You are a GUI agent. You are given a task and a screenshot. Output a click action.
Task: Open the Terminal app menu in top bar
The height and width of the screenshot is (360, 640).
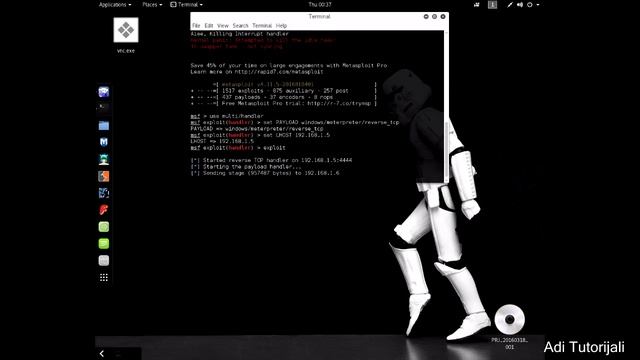coord(187,4)
